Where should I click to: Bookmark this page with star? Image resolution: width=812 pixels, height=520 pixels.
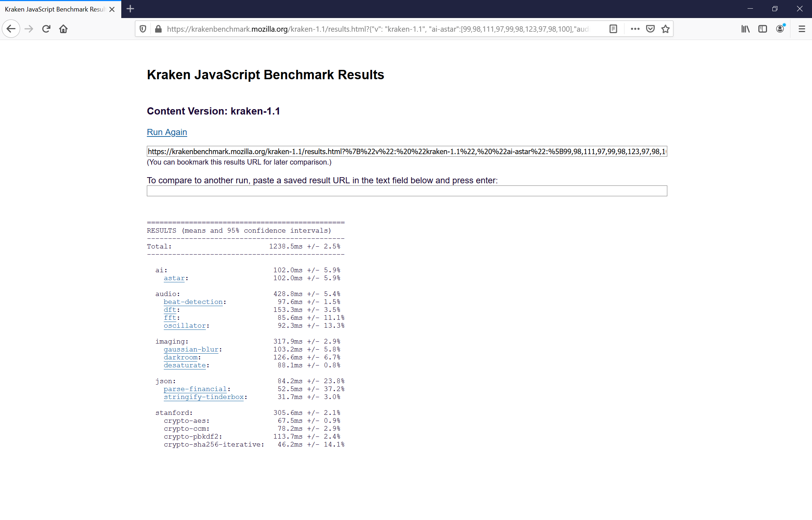666,29
